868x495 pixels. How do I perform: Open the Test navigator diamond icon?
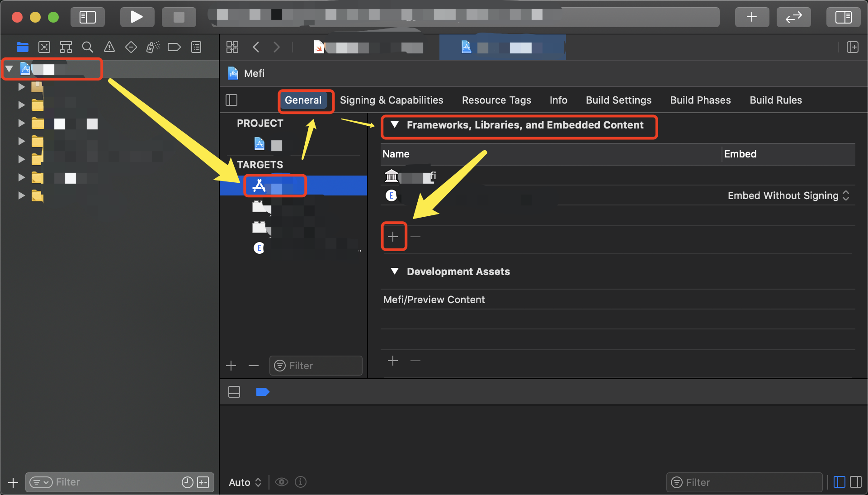(131, 47)
